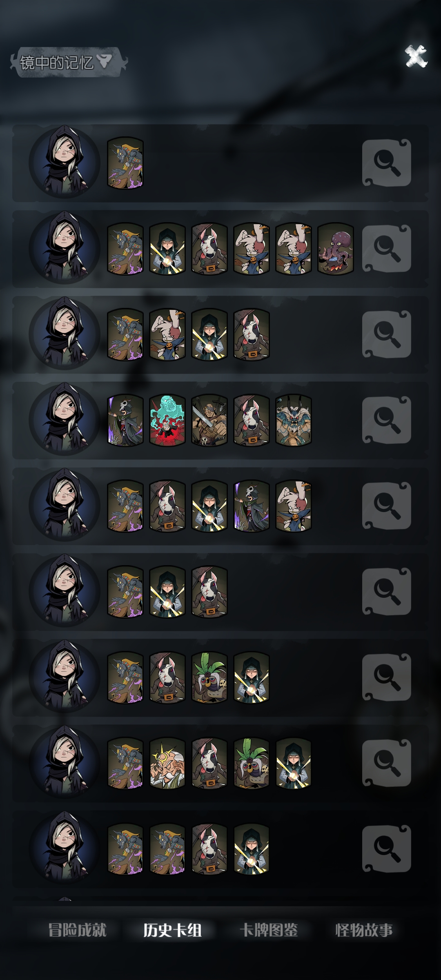Open magnifier on the fifth deck row
The width and height of the screenshot is (441, 980).
(x=386, y=506)
